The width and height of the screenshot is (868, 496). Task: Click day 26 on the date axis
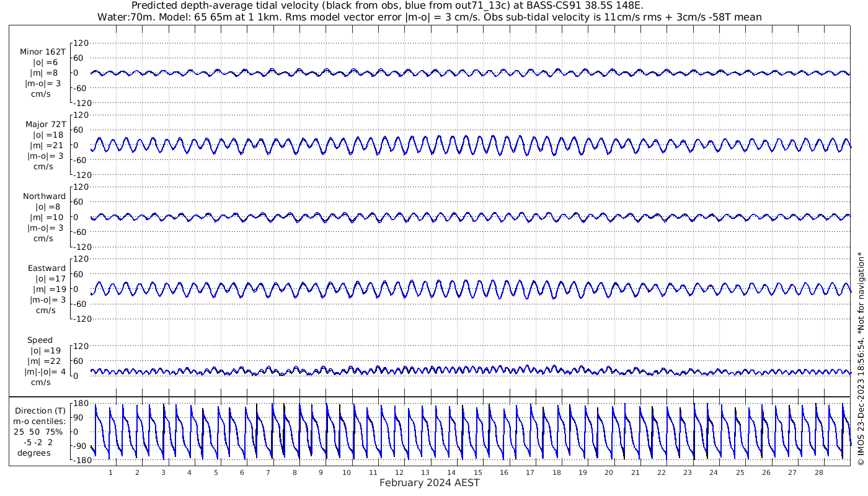[x=766, y=472]
